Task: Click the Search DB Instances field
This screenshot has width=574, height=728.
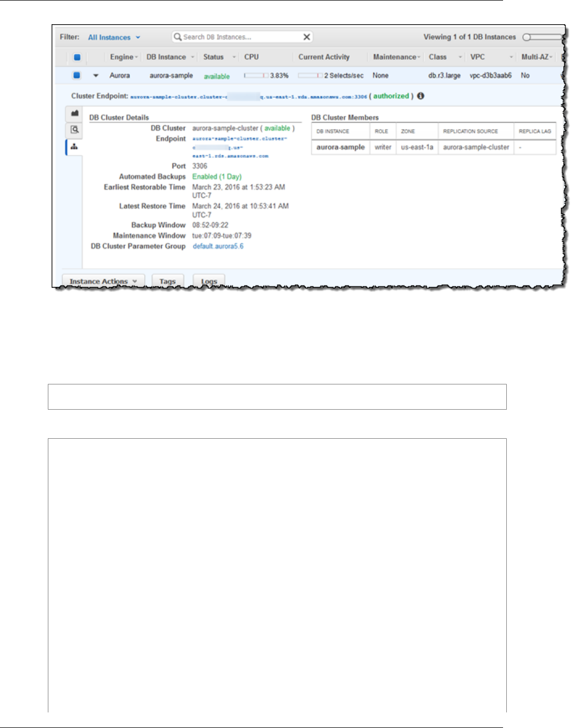Action: [x=242, y=37]
